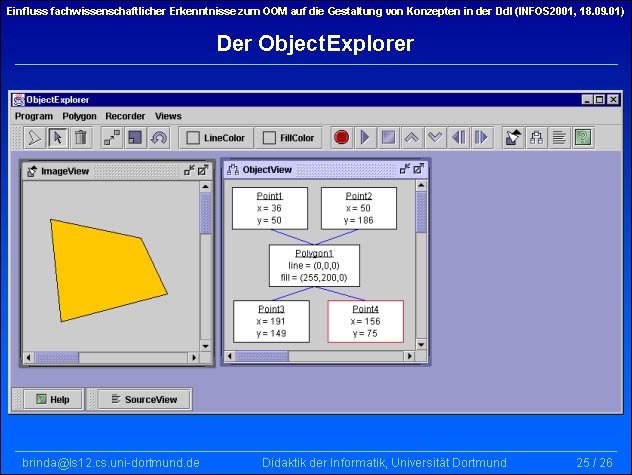Screen dimensions: 632x475
Task: Click the rotate/undo arrow icon
Action: pos(158,137)
